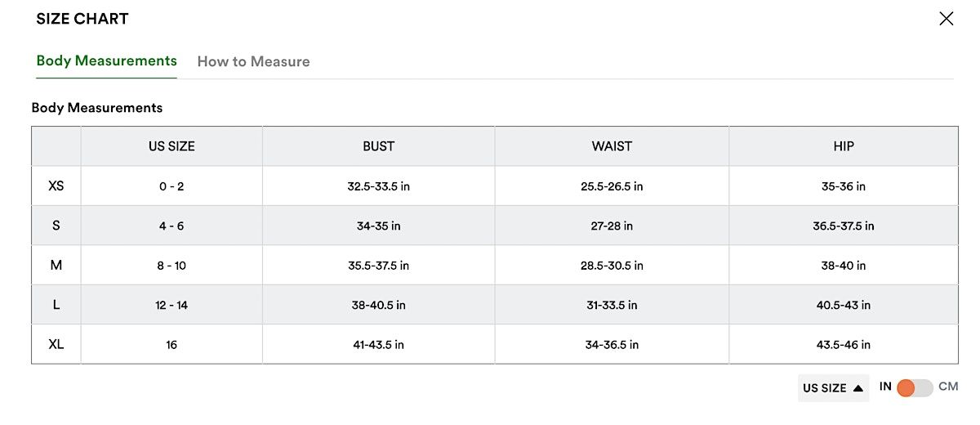Click the 35.5-37.5 in bust cell

pyautogui.click(x=378, y=266)
